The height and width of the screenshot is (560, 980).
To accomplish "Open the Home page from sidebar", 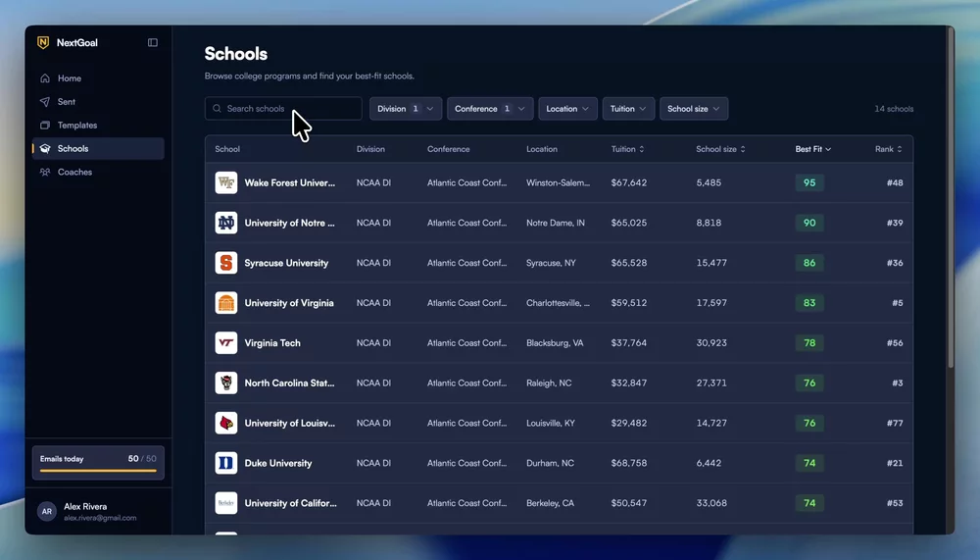I will click(x=98, y=78).
